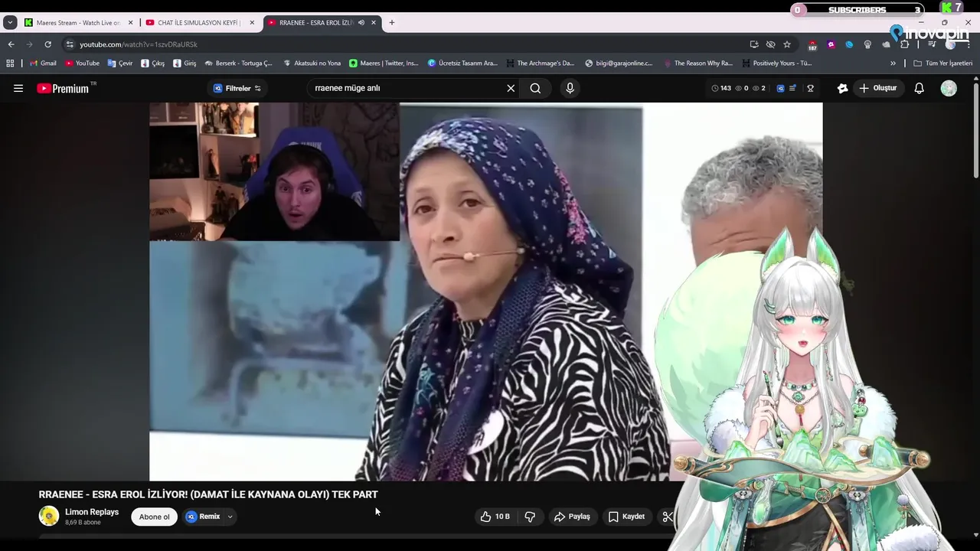980x551 pixels.
Task: Click the video title RRAENEE - ESRA EROL İZLİYOR
Action: pos(208,494)
